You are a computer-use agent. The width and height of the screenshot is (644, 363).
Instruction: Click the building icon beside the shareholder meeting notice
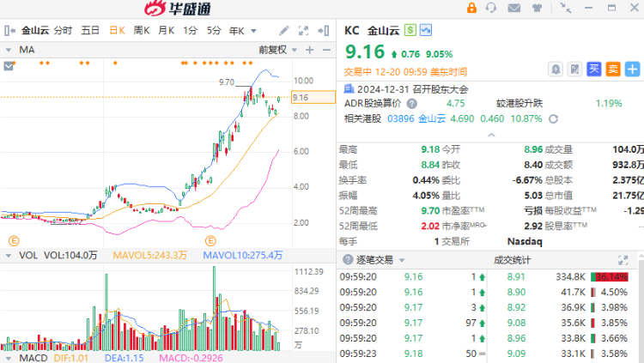349,88
